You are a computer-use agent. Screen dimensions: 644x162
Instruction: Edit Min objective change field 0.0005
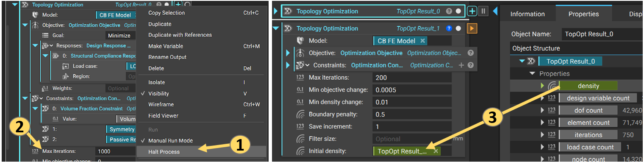click(412, 90)
